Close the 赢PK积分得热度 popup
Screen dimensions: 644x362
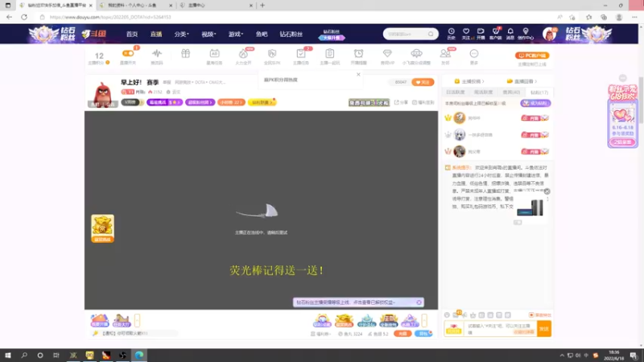pos(358,75)
